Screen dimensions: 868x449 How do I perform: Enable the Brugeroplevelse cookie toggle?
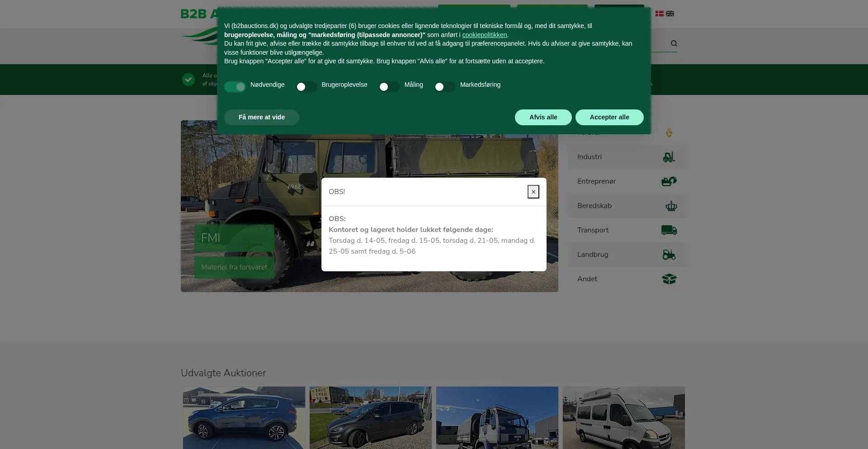307,87
